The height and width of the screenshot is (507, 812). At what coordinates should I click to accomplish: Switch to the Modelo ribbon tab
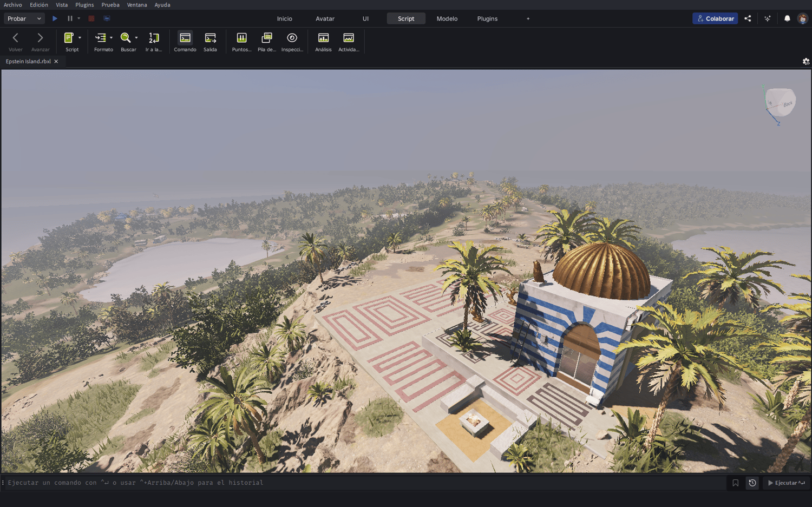pyautogui.click(x=447, y=18)
